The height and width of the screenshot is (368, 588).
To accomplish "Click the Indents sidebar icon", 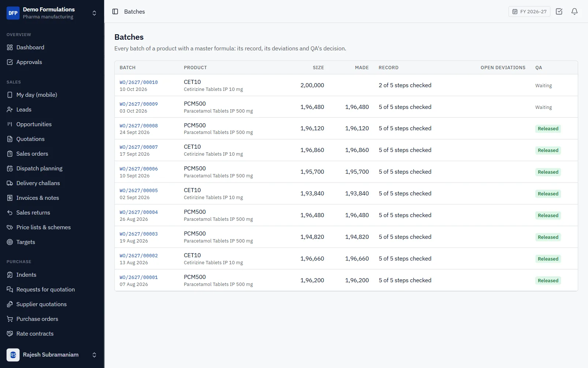I will tap(10, 275).
